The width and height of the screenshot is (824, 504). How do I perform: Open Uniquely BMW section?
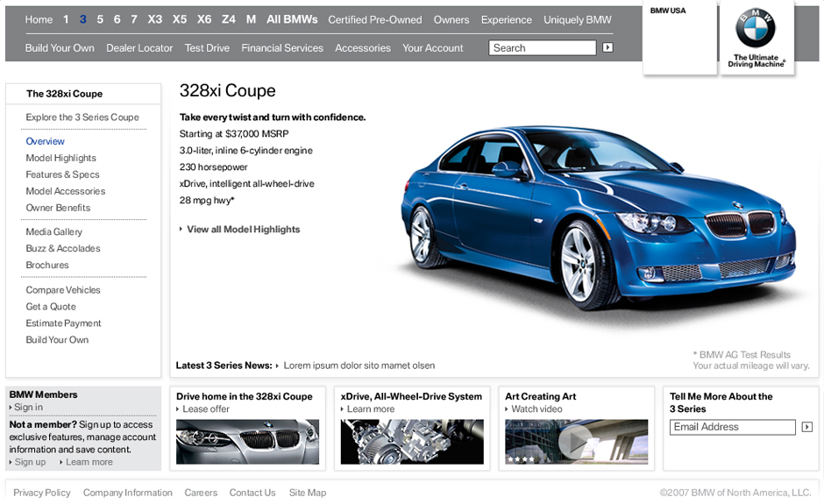click(x=578, y=20)
